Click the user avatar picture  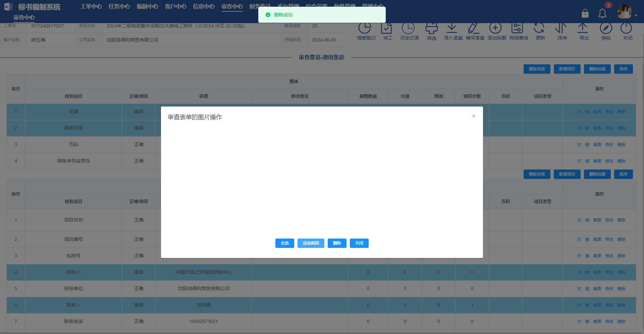[624, 12]
